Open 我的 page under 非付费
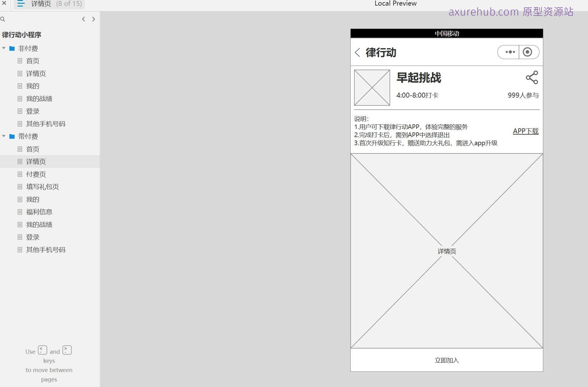This screenshot has height=387, width=588. pyautogui.click(x=33, y=86)
